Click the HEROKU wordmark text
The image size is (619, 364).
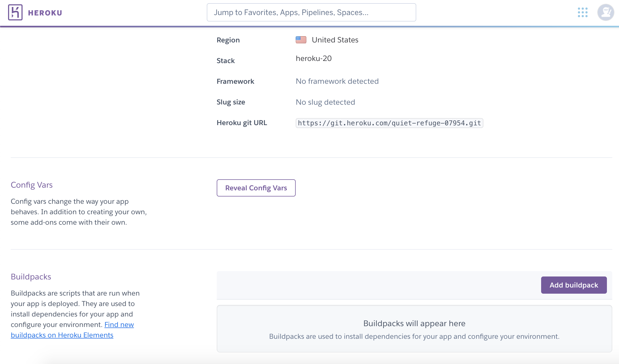[x=45, y=13]
